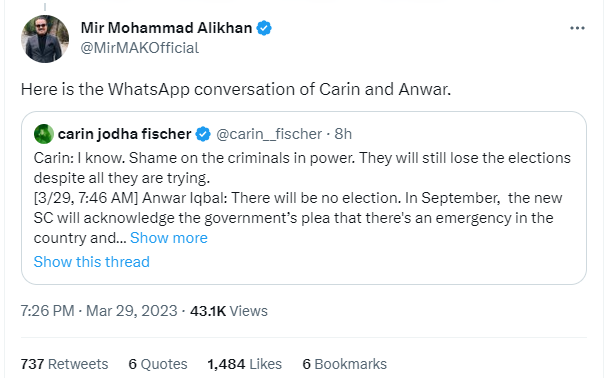
Task: Open Mir Mohammad Alikhan's profile name
Action: [x=166, y=28]
